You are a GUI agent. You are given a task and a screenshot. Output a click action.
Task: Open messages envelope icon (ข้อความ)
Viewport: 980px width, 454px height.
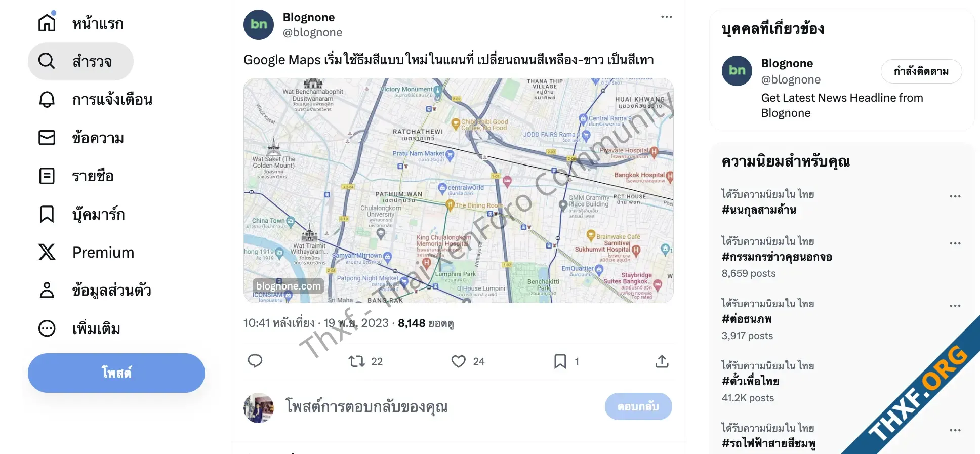click(x=47, y=138)
